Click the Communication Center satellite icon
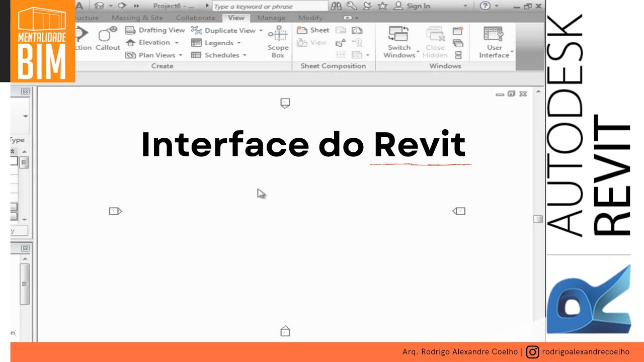This screenshot has height=362, width=644. tap(367, 6)
